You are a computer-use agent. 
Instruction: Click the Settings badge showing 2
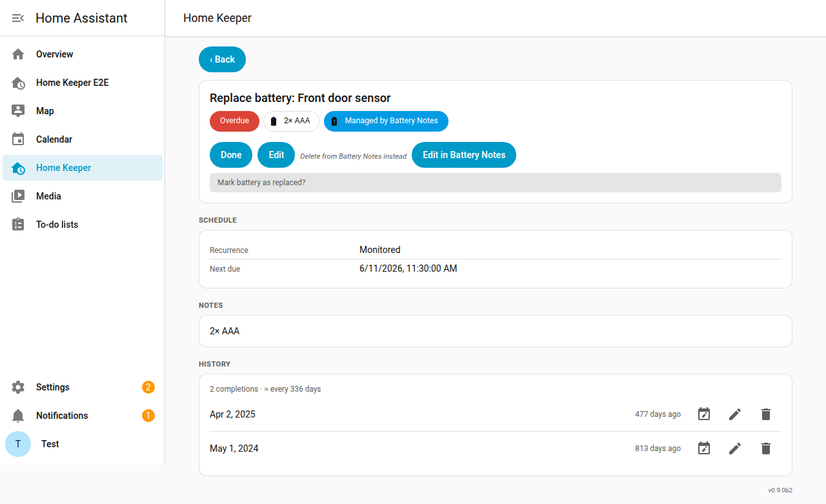click(x=148, y=387)
